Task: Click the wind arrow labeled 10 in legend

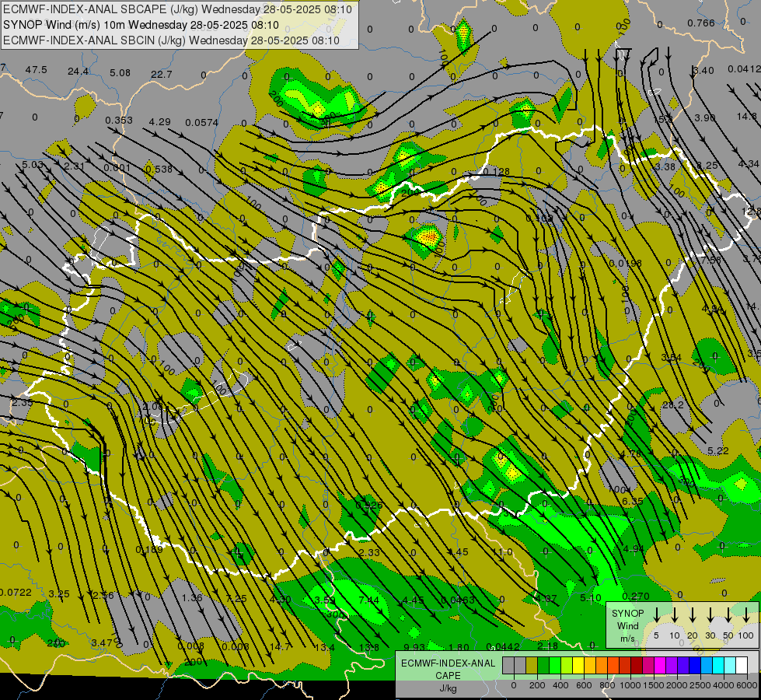Action: pos(675,614)
